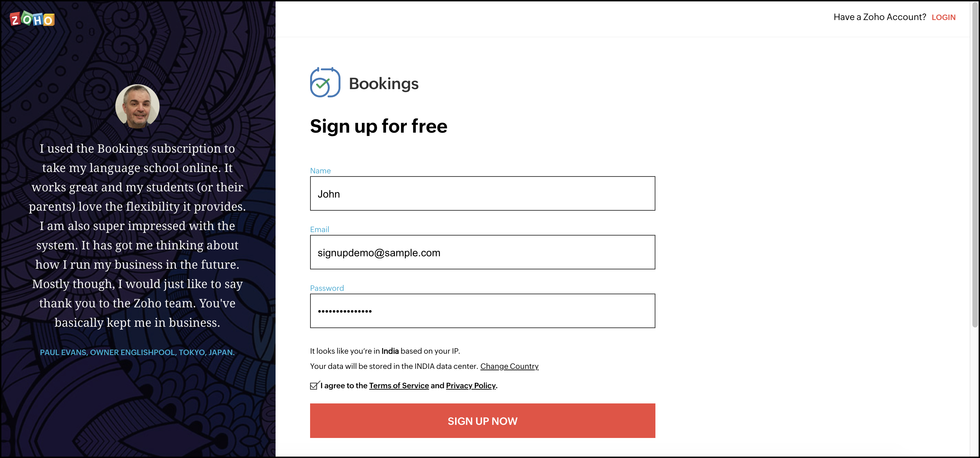Screen dimensions: 980x458
Task: Click inside the Password field
Action: pos(482,311)
